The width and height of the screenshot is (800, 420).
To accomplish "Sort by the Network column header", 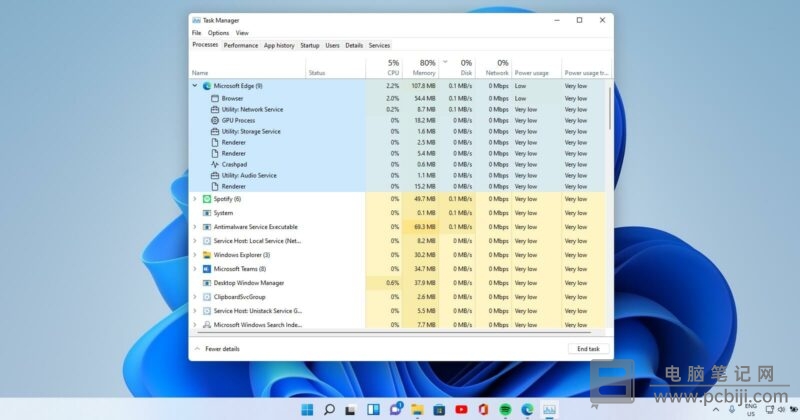I will 493,68.
